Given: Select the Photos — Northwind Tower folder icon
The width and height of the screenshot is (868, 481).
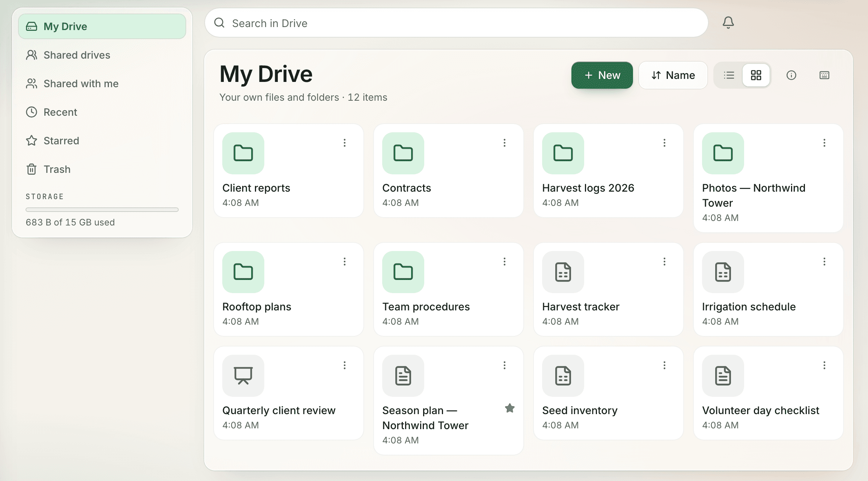Looking at the screenshot, I should click(x=723, y=153).
